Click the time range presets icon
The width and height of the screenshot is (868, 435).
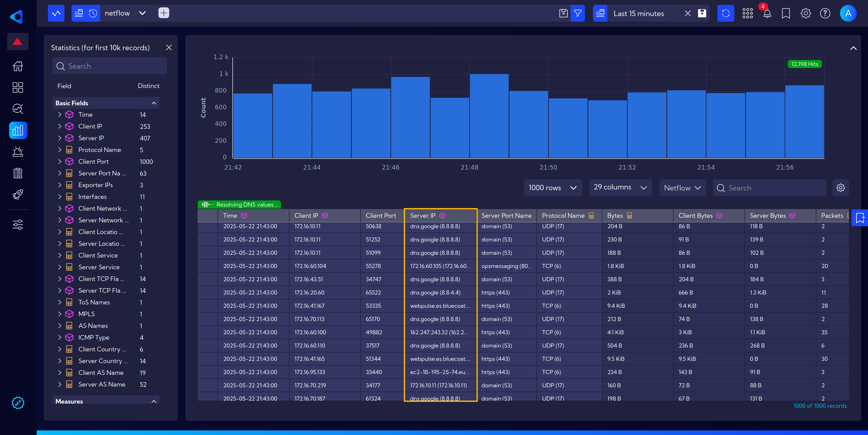[600, 13]
